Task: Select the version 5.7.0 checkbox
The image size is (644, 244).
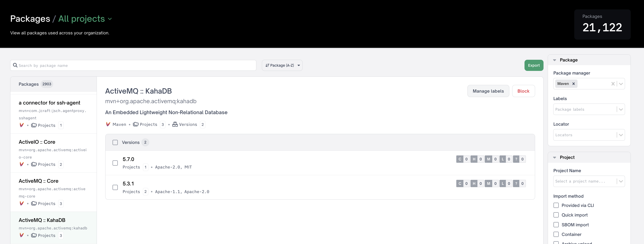Action: pos(115,163)
